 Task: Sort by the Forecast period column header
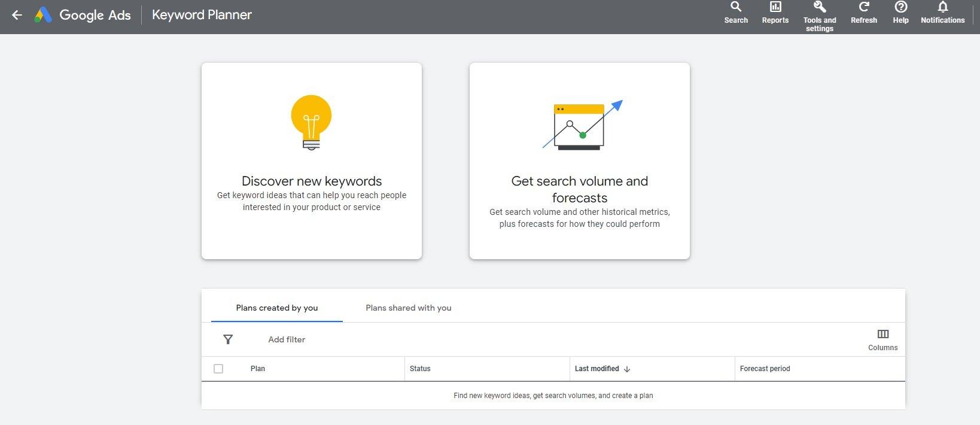coord(765,369)
